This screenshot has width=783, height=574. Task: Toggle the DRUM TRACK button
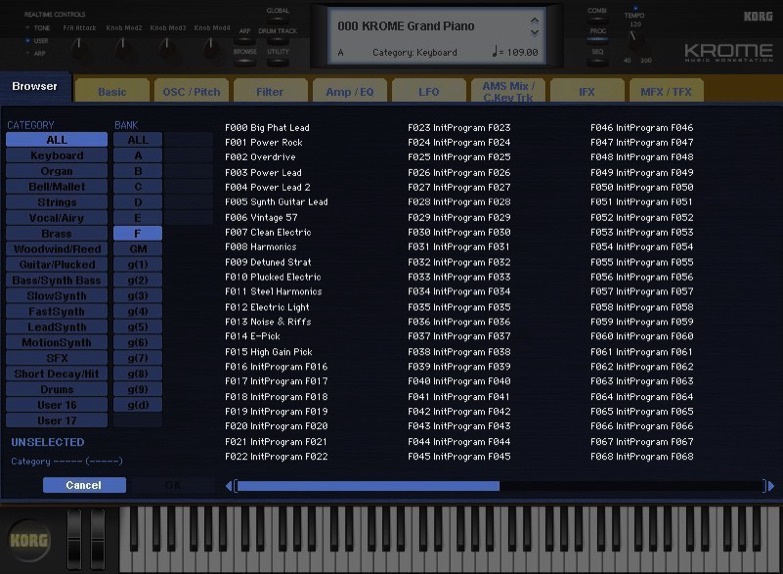pyautogui.click(x=278, y=40)
